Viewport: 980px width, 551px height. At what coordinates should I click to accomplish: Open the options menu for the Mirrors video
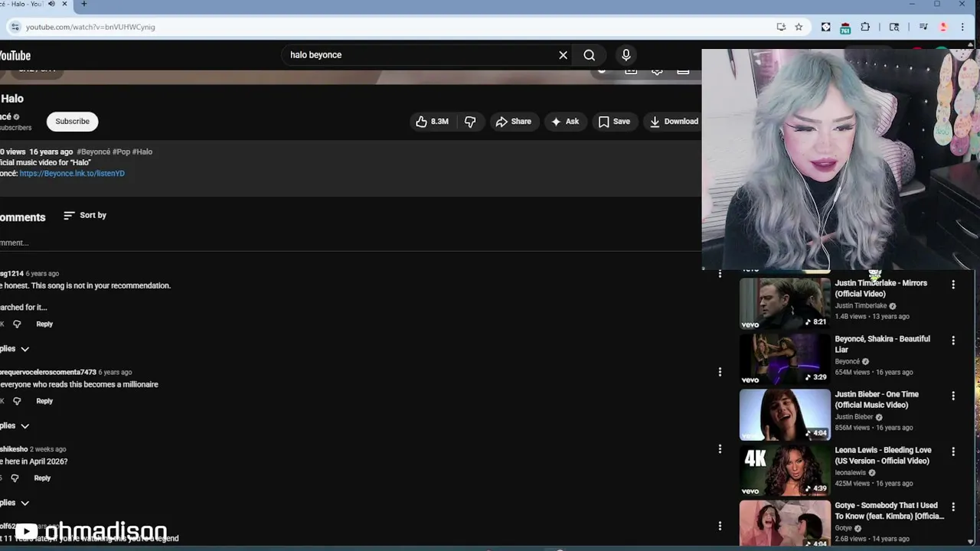tap(953, 285)
